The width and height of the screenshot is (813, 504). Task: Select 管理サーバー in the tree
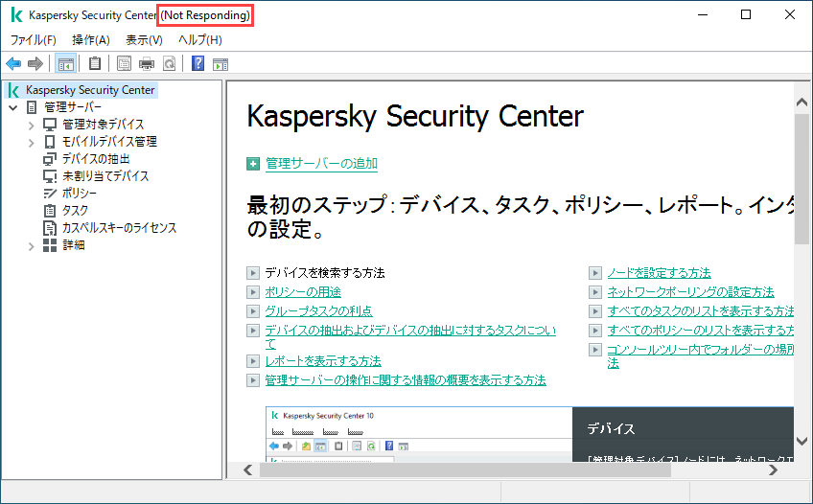click(x=73, y=107)
